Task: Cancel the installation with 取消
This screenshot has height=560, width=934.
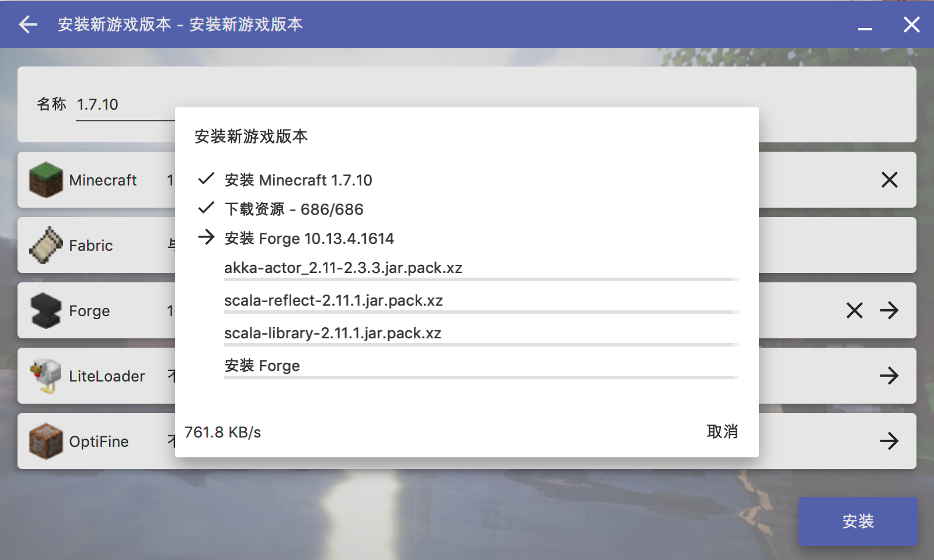Action: tap(722, 432)
